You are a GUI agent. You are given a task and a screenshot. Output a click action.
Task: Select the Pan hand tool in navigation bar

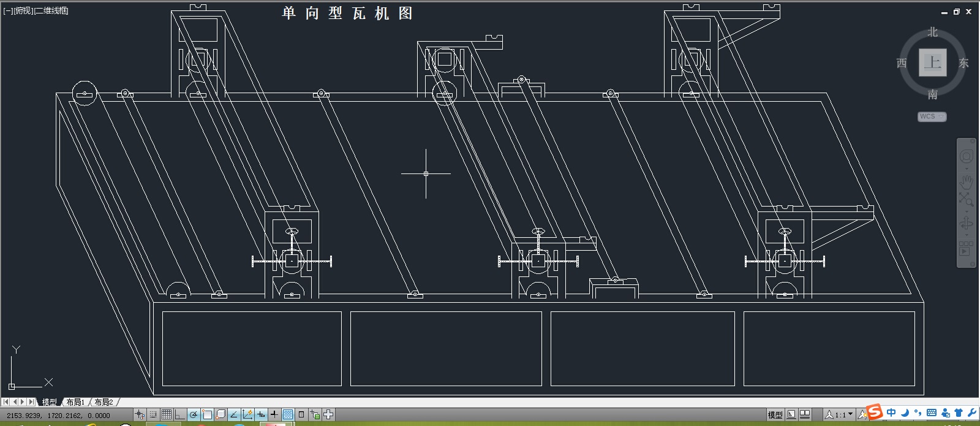coord(966,181)
